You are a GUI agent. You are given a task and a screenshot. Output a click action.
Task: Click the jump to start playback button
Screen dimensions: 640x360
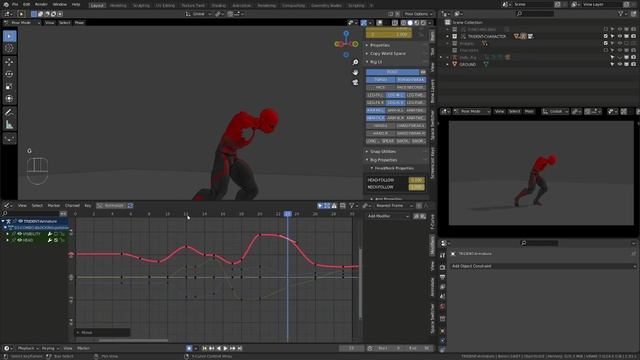point(204,348)
